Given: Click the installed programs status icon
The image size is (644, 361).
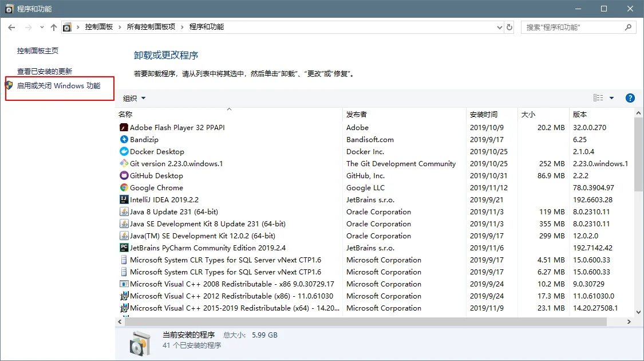Looking at the screenshot, I should click(x=140, y=343).
